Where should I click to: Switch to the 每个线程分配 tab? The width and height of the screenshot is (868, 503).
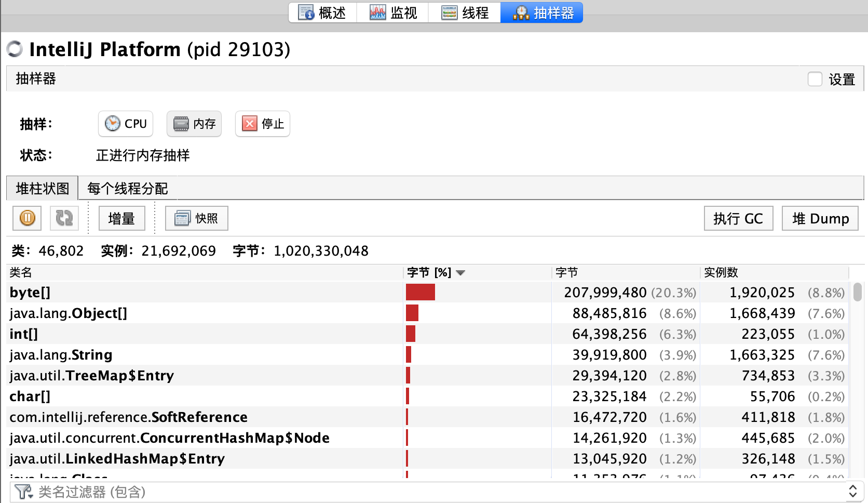point(128,188)
